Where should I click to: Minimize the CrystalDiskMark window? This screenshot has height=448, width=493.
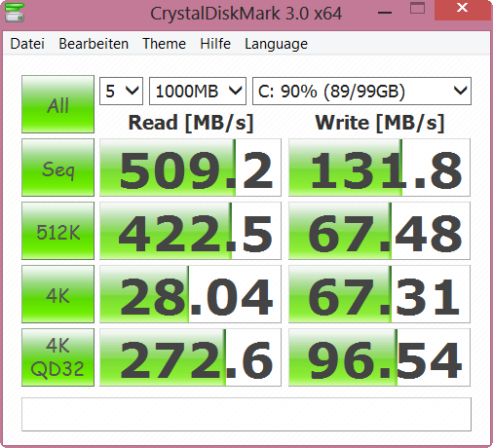(x=385, y=12)
